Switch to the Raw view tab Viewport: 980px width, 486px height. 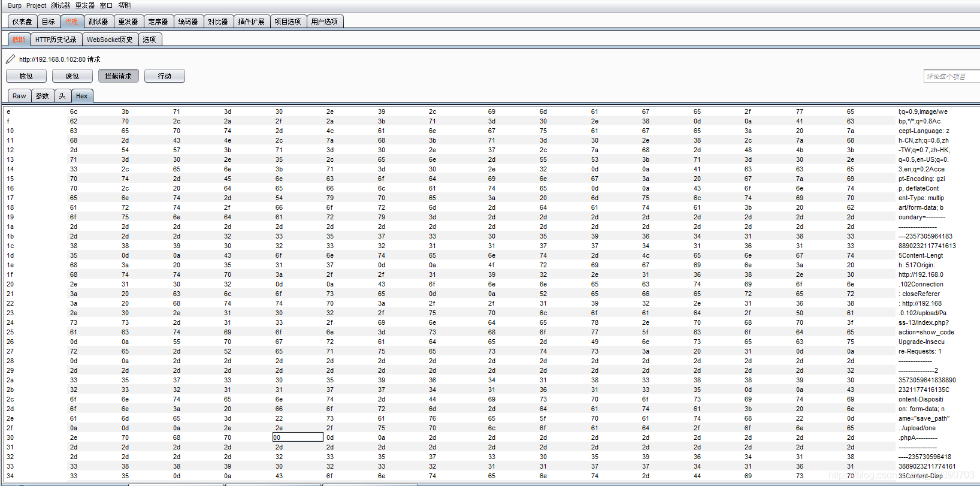tap(19, 96)
